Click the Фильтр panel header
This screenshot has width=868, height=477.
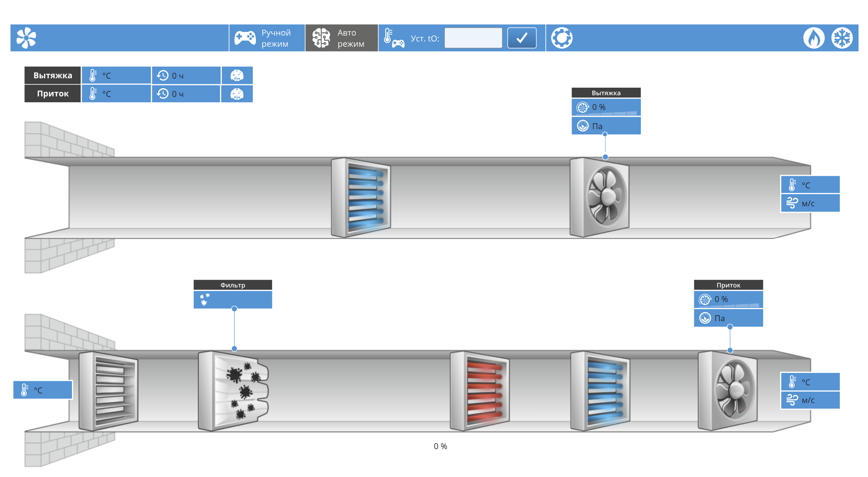pos(233,285)
